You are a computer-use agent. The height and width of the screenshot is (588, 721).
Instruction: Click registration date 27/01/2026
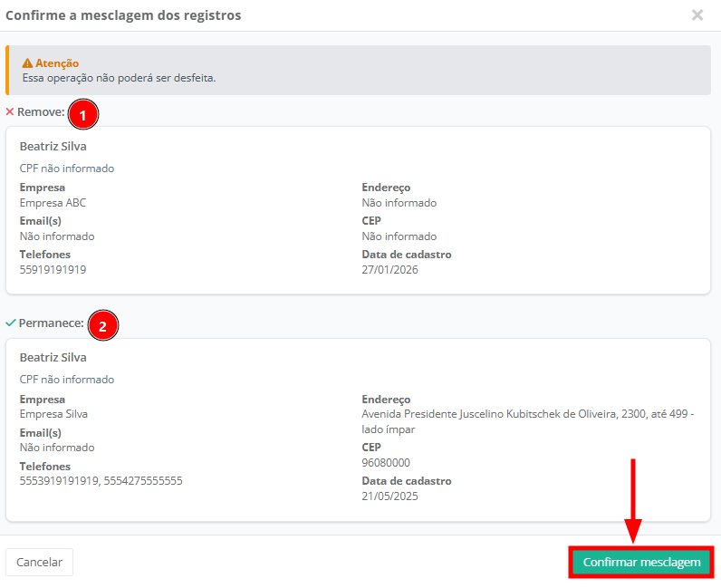click(x=389, y=270)
